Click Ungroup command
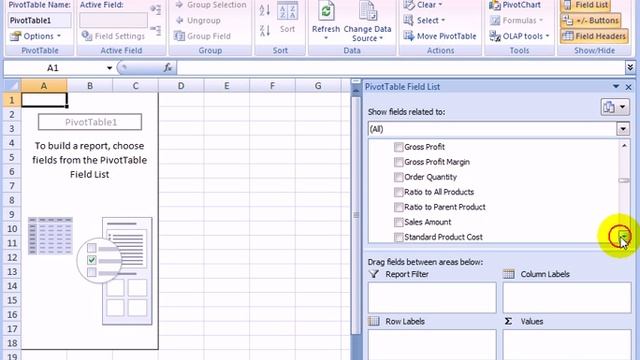Image resolution: width=640 pixels, height=360 pixels. tap(198, 20)
